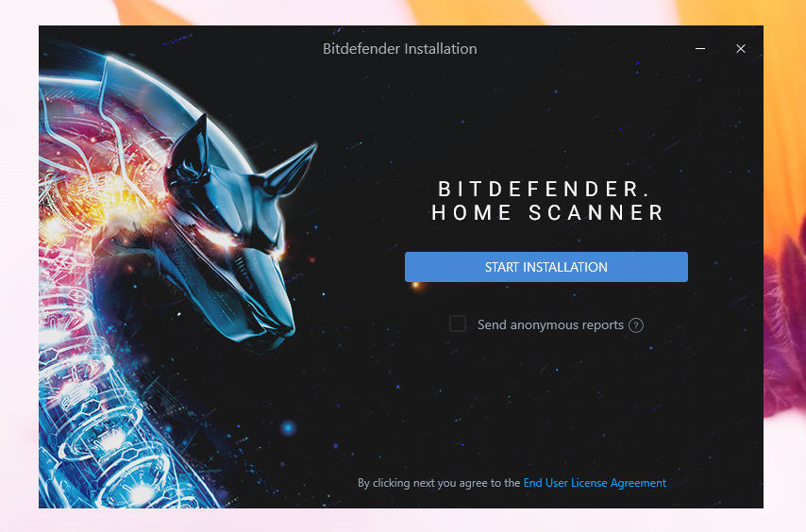Click the Bitdefender Installation title text
Image resolution: width=806 pixels, height=532 pixels.
[400, 49]
